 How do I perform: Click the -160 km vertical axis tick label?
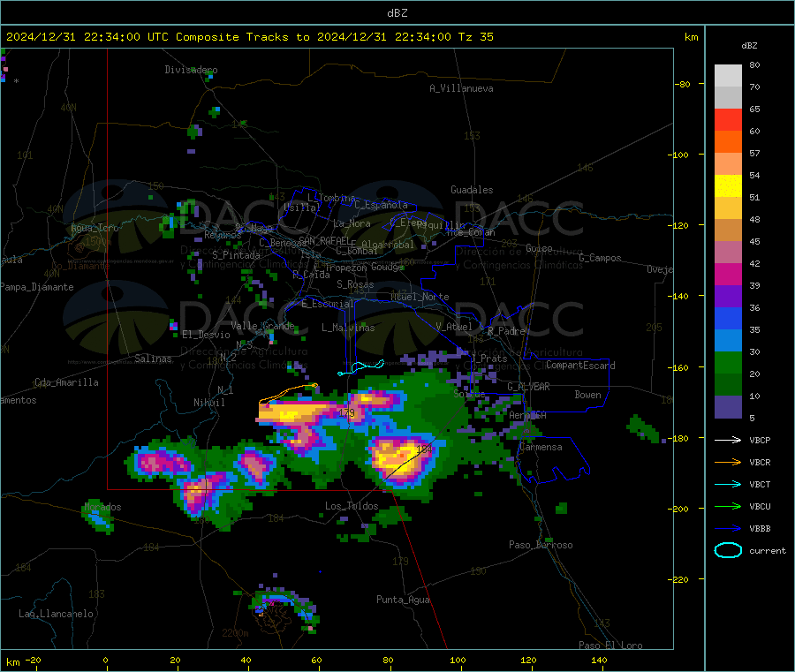coord(679,367)
